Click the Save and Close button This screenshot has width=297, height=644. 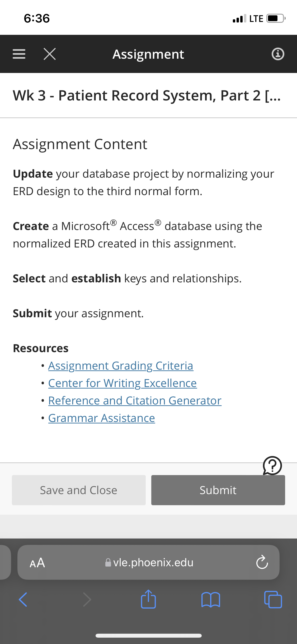point(79,490)
